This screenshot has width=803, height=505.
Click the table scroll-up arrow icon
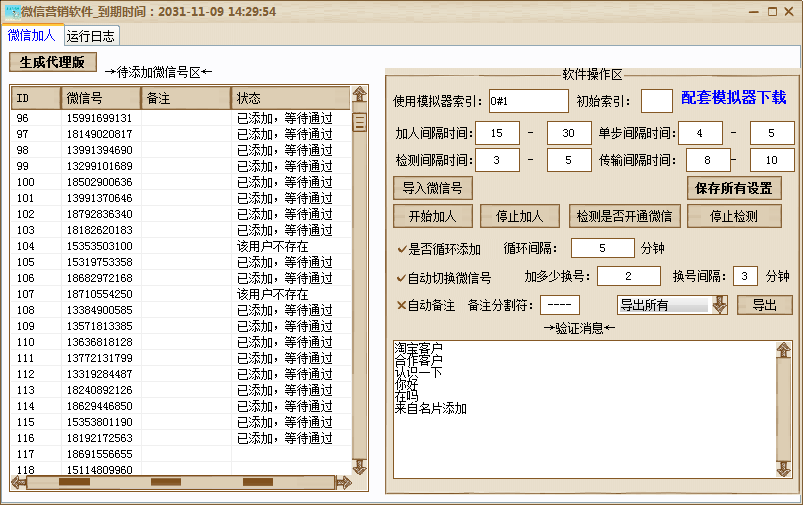360,94
